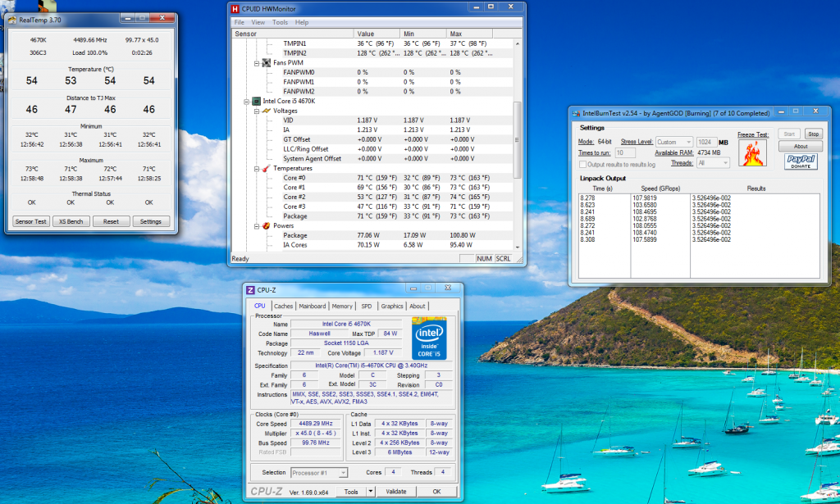
Task: Open the Help menu in HWMonitor
Action: point(302,22)
